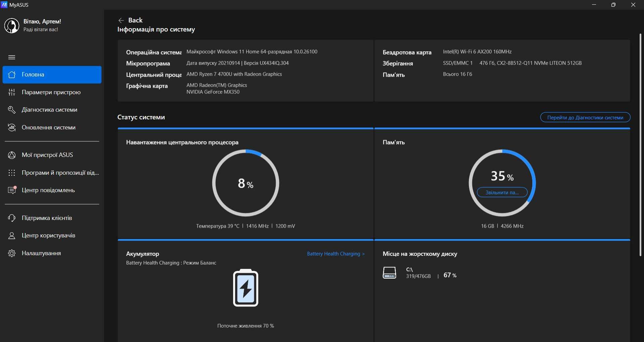Click the greeting Вітаю, Артем!

coord(42,21)
